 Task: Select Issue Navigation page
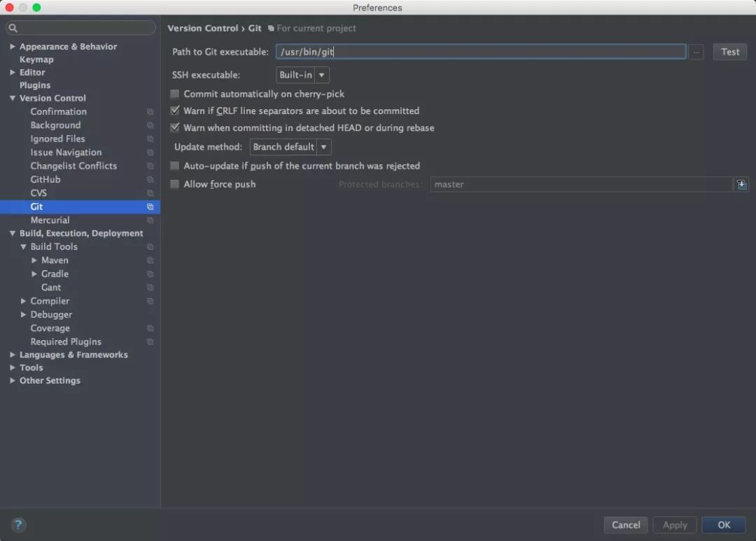(x=66, y=153)
